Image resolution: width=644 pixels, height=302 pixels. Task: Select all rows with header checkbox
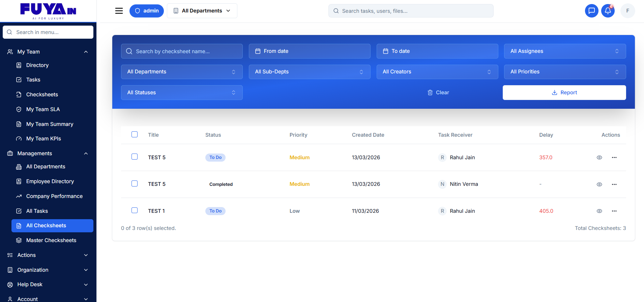coord(135,135)
